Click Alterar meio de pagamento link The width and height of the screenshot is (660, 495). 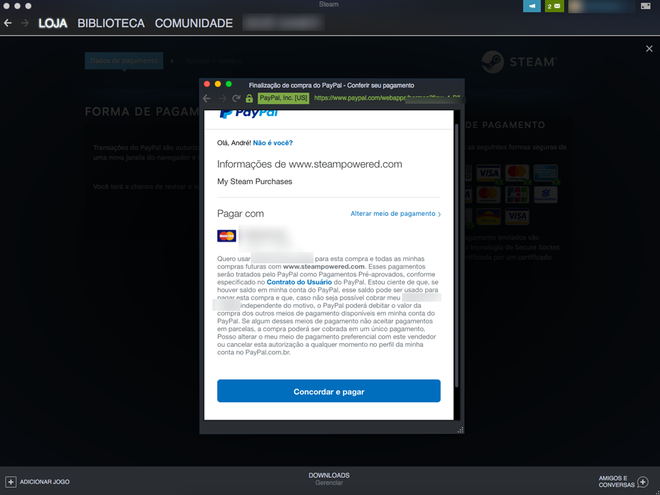point(396,214)
